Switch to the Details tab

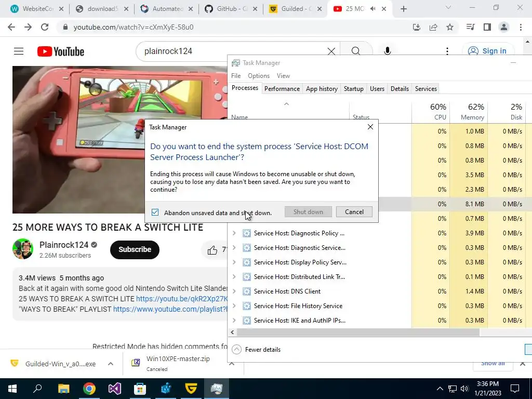400,88
